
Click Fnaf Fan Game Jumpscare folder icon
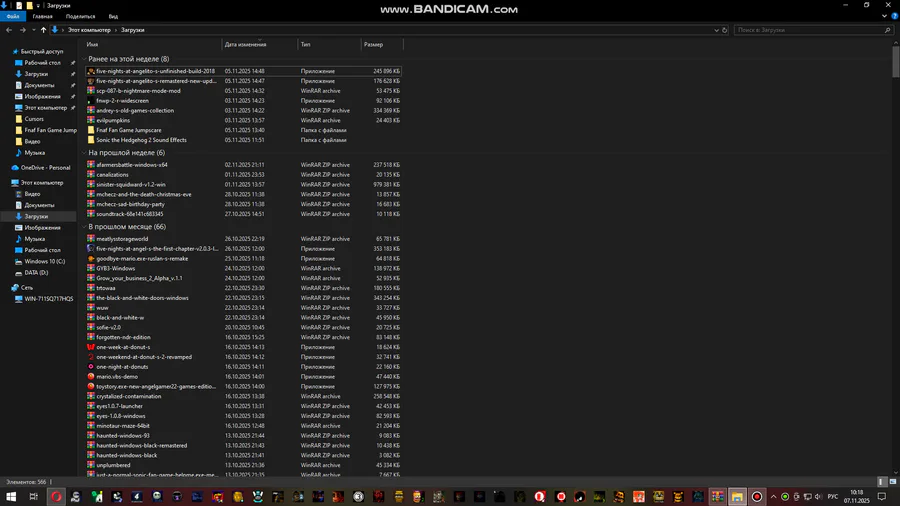[91, 130]
